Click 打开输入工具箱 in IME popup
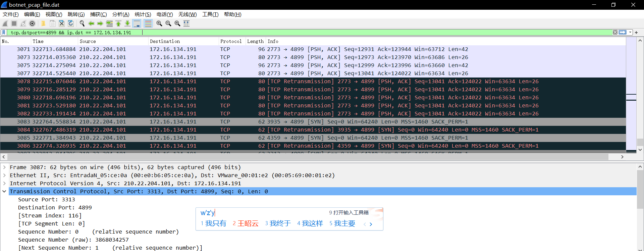The width and height of the screenshot is (644, 251). [348, 212]
